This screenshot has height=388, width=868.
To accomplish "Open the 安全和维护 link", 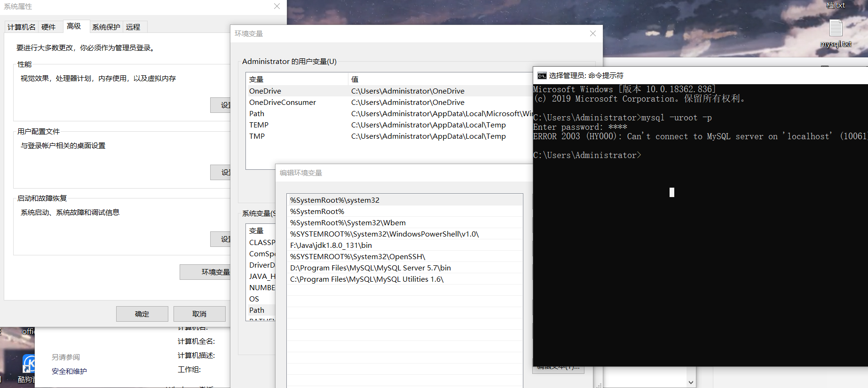I will [69, 371].
